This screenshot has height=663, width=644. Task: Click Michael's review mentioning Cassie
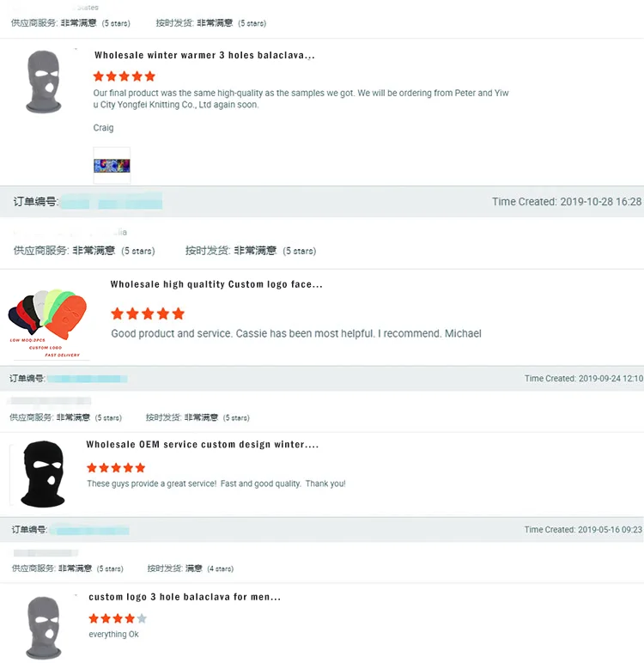tap(296, 333)
